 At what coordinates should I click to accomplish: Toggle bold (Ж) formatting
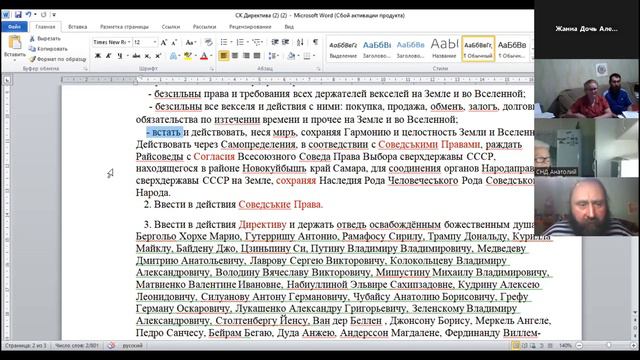[98, 56]
